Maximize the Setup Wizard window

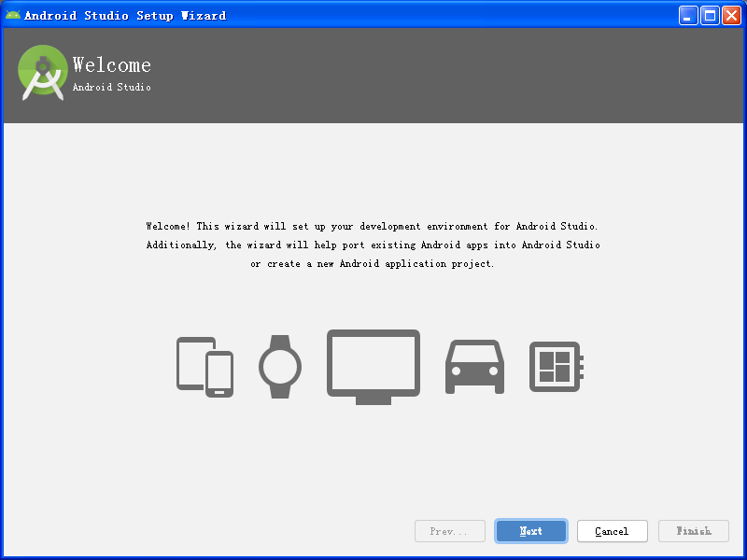coord(710,16)
